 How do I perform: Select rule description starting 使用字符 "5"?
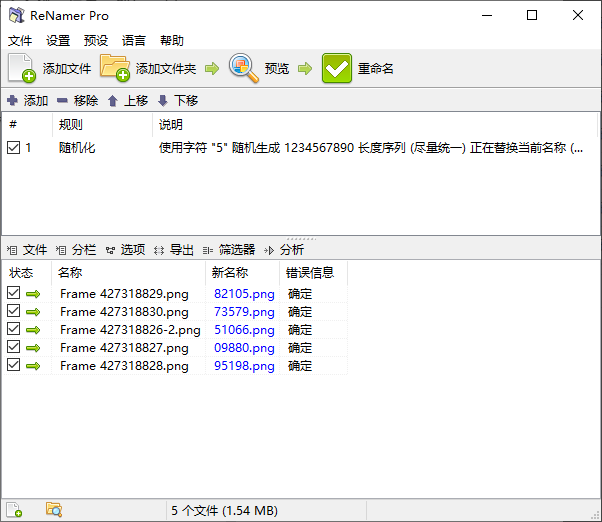pyautogui.click(x=371, y=148)
